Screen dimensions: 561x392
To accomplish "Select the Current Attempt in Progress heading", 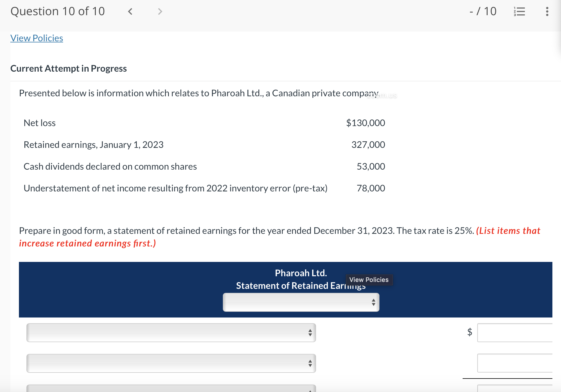I will click(69, 68).
